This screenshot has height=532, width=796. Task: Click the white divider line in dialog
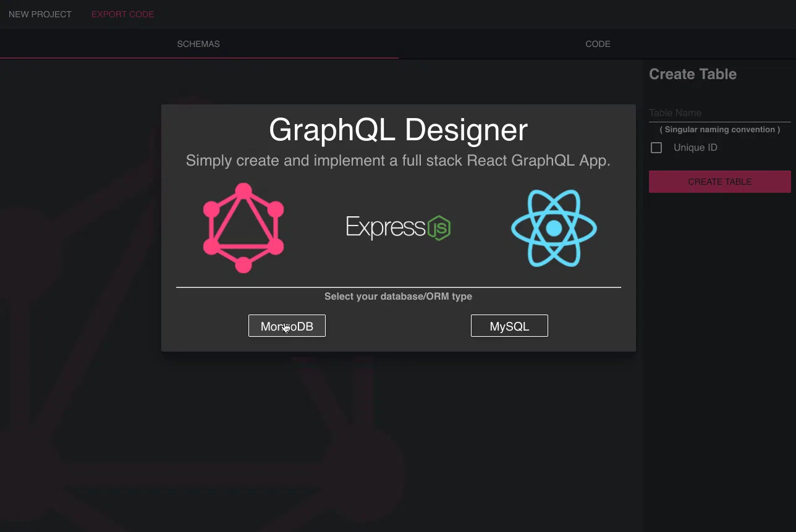[399, 287]
